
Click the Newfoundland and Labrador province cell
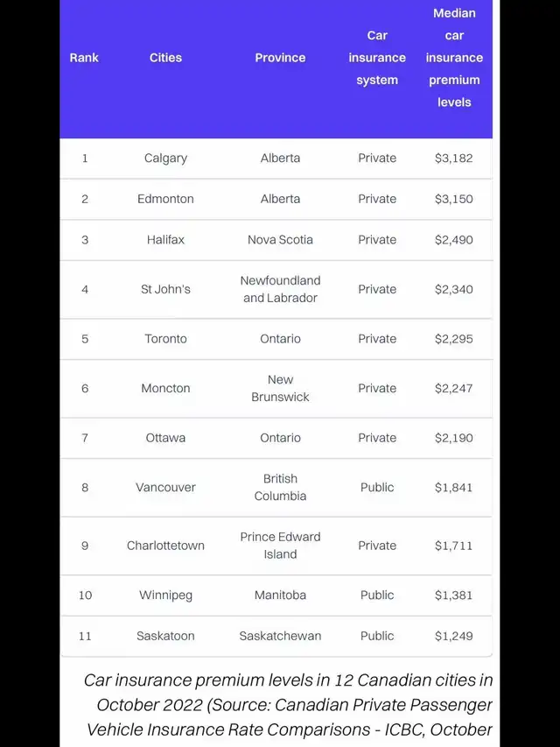coord(280,289)
